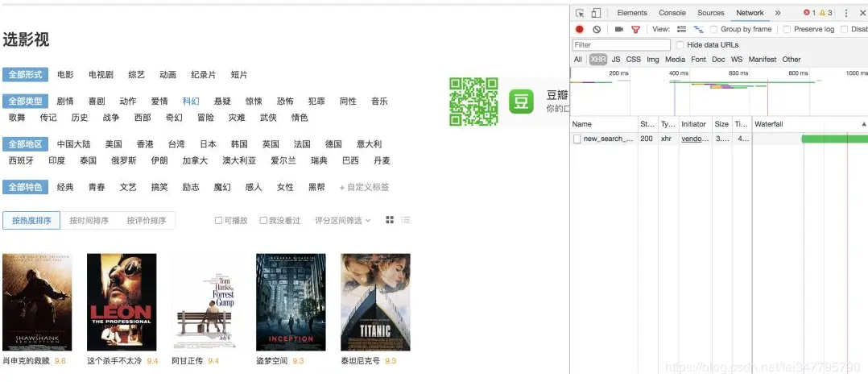Filter requests by Media type
Image resolution: width=868 pixels, height=382 pixels.
pos(676,60)
